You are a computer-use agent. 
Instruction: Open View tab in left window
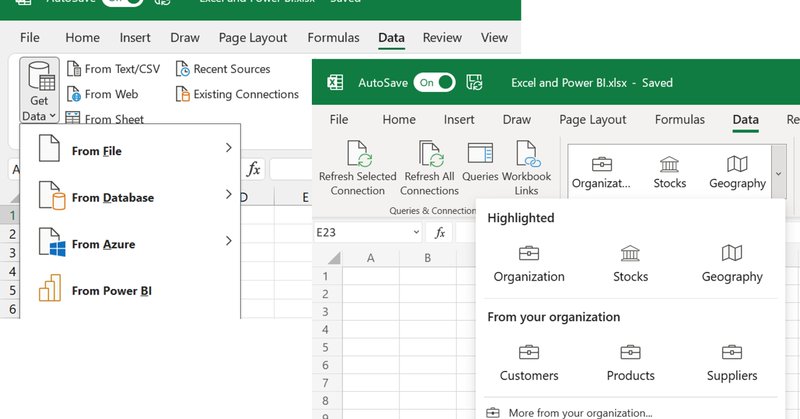(x=494, y=37)
